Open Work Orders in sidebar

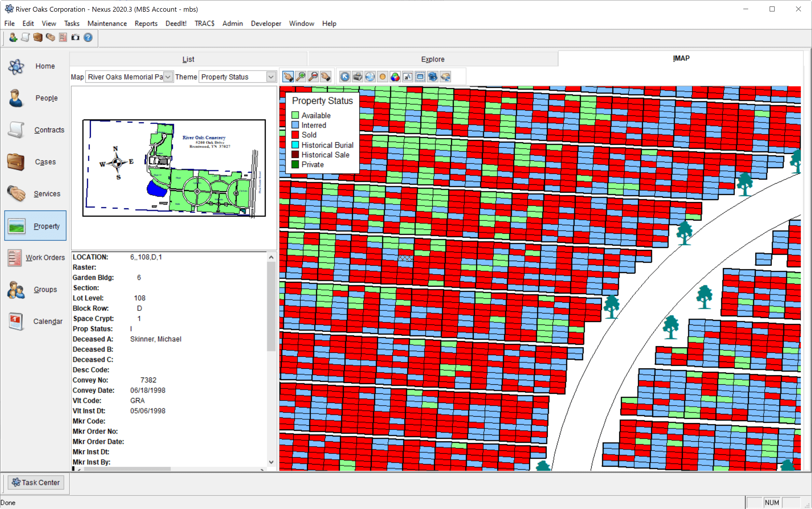(x=36, y=257)
